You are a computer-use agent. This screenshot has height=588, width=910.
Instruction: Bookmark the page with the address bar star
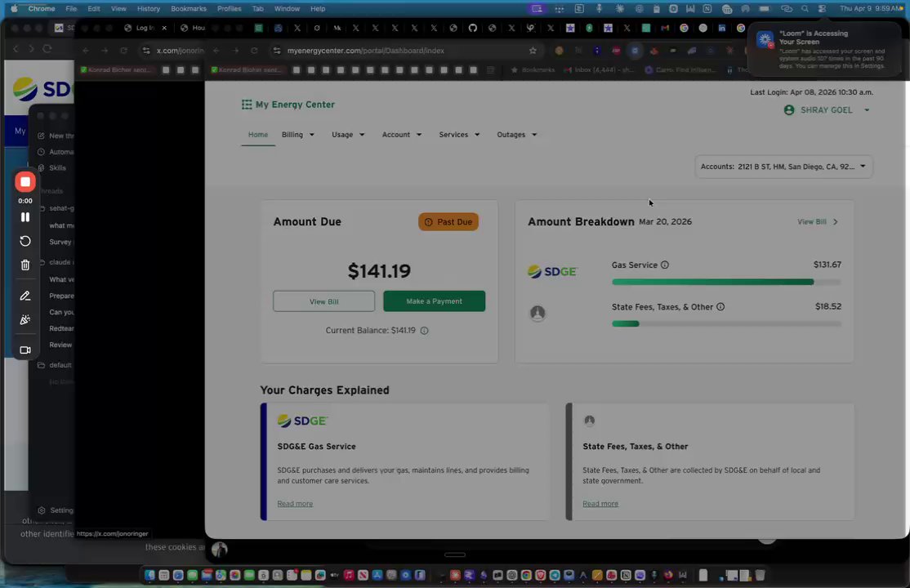533,51
